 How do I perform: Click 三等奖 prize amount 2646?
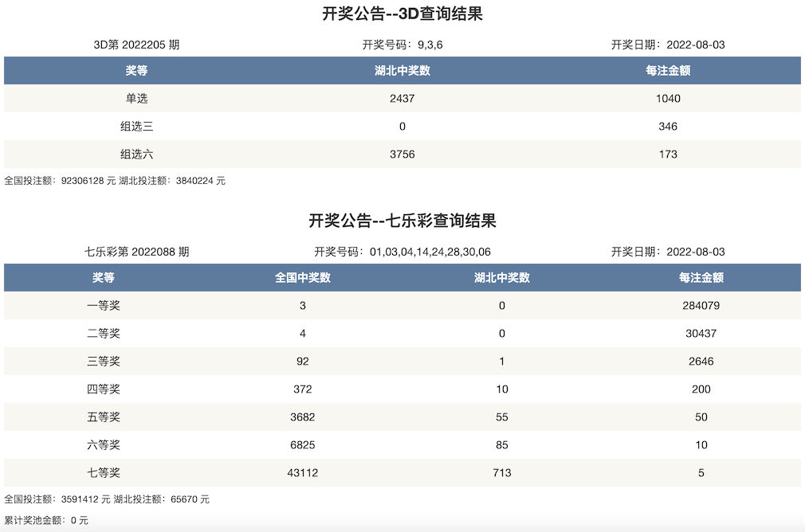click(x=701, y=361)
